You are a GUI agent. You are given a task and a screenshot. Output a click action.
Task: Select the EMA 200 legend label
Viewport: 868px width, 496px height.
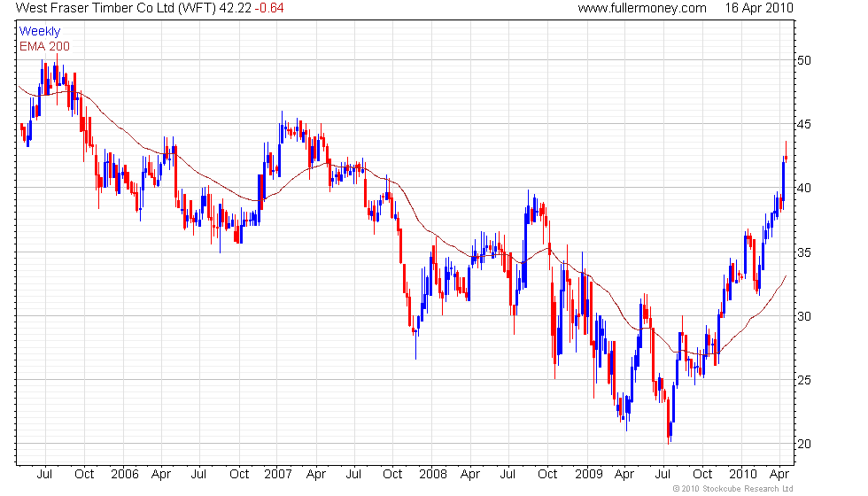click(44, 46)
